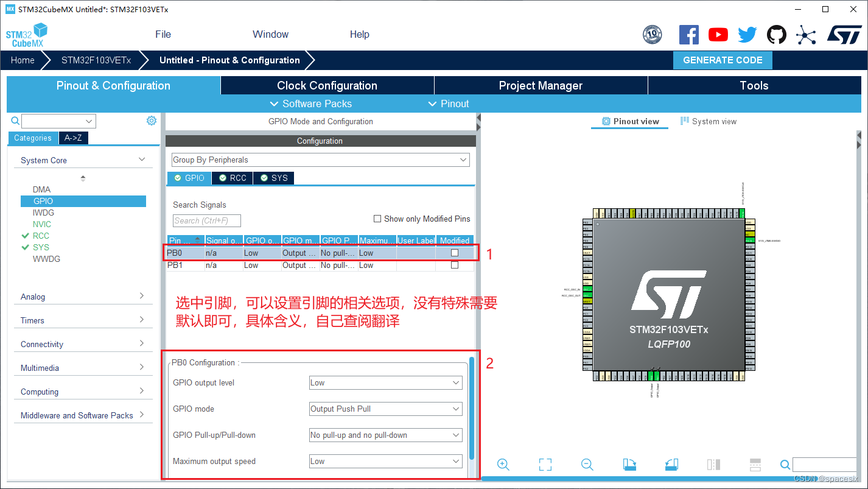Click the scroll-up arrow above DMA
868x489 pixels.
(83, 178)
